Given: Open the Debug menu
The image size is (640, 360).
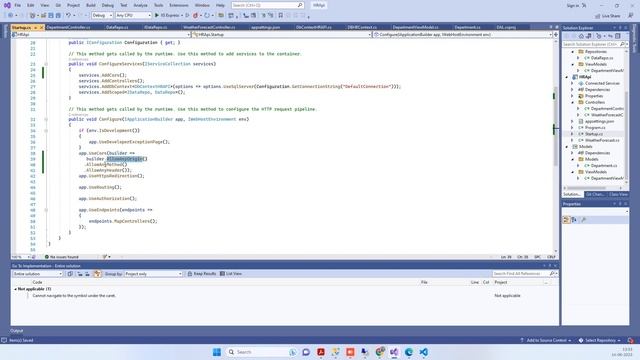Looking at the screenshot, I should 108,5.
